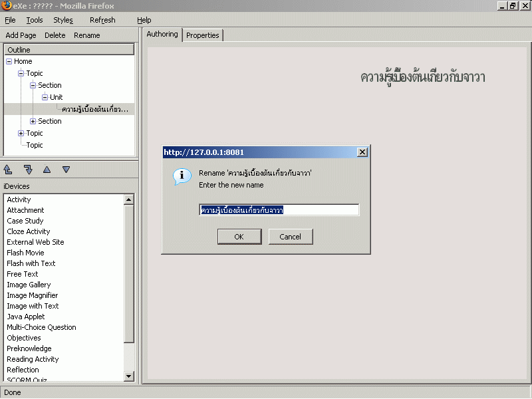Image resolution: width=532 pixels, height=399 pixels.
Task: Add the Image Gallery iDevice
Action: tap(29, 285)
